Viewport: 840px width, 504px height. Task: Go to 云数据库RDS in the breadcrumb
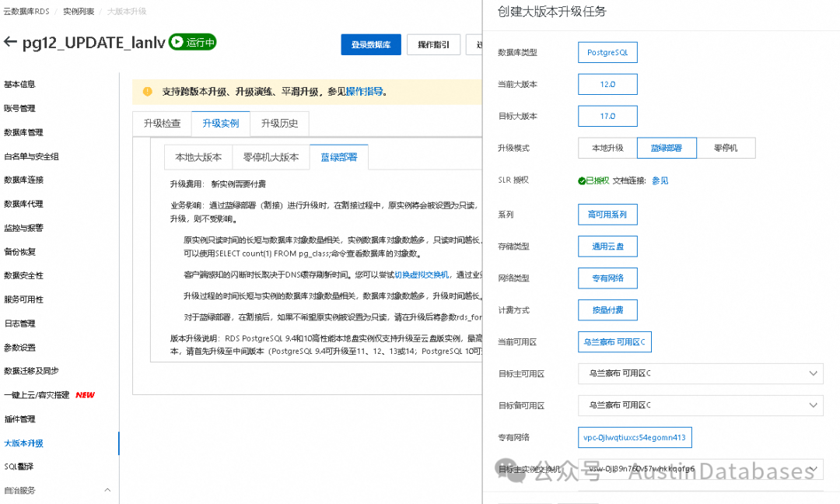pyautogui.click(x=26, y=11)
